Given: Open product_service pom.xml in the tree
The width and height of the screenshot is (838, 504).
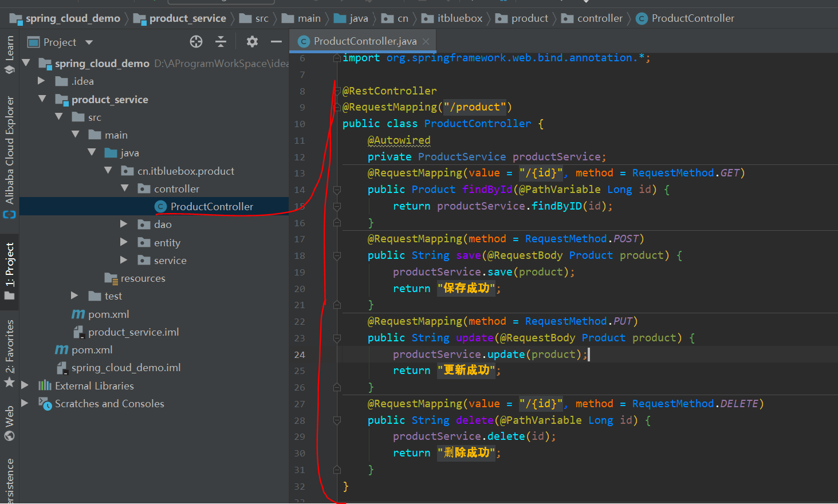Looking at the screenshot, I should (108, 314).
